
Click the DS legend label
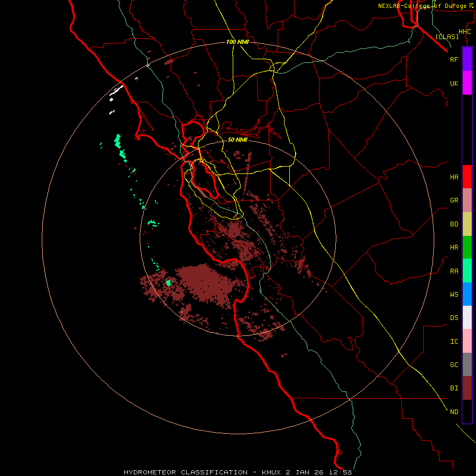tap(454, 318)
